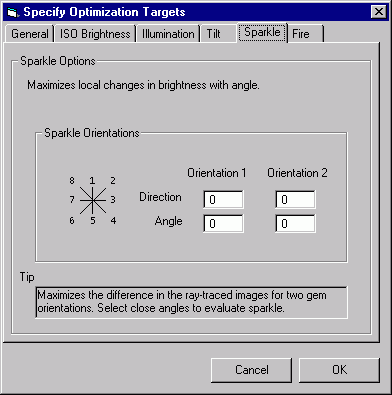Screen dimensions: 392x395
Task: Switch to the General tab
Action: point(29,34)
